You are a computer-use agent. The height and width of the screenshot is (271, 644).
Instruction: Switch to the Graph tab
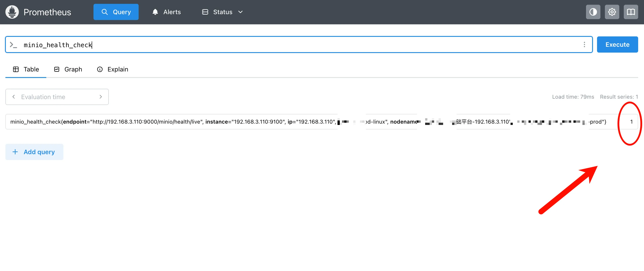[68, 69]
